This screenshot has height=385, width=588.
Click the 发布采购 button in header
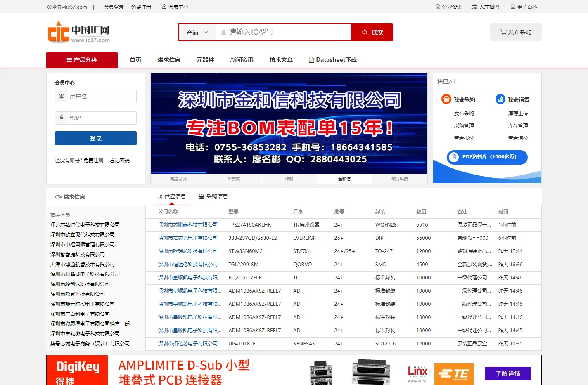[x=516, y=32]
